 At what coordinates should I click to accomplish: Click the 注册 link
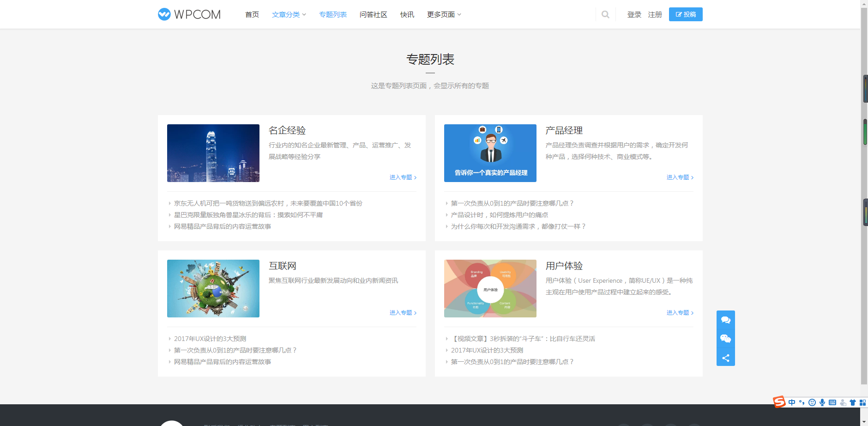point(655,15)
